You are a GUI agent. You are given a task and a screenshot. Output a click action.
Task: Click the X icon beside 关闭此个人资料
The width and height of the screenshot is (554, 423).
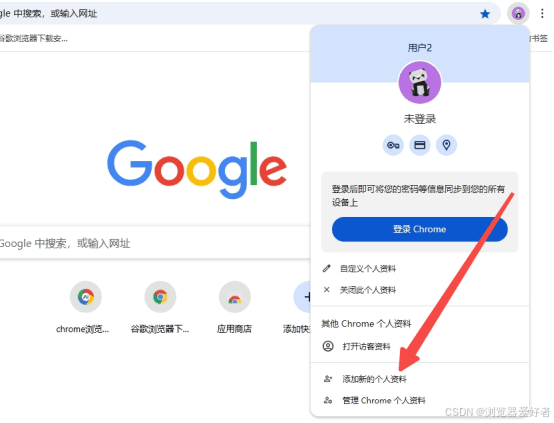pyautogui.click(x=327, y=290)
